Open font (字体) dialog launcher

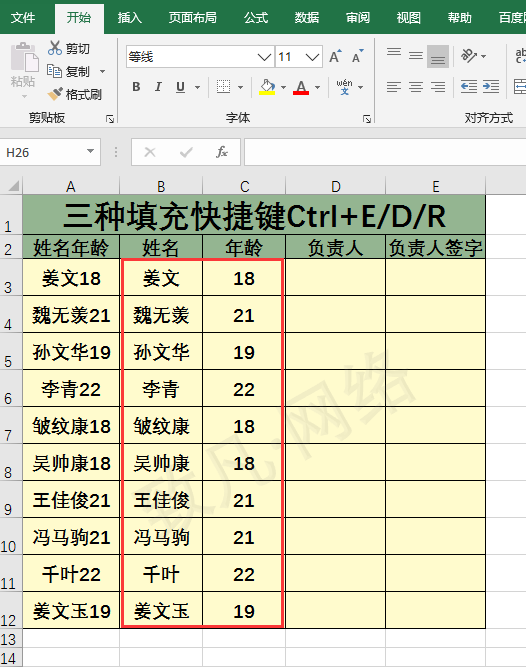pos(367,119)
